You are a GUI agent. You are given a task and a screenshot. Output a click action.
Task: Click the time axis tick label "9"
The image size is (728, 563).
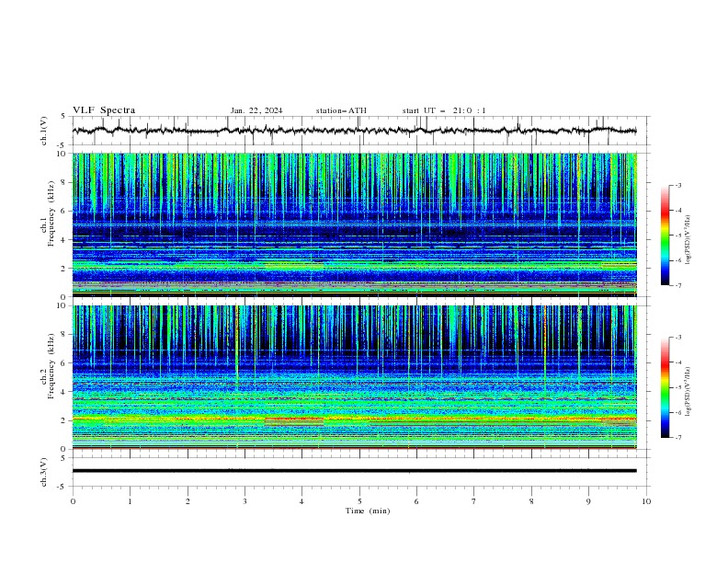pos(588,501)
